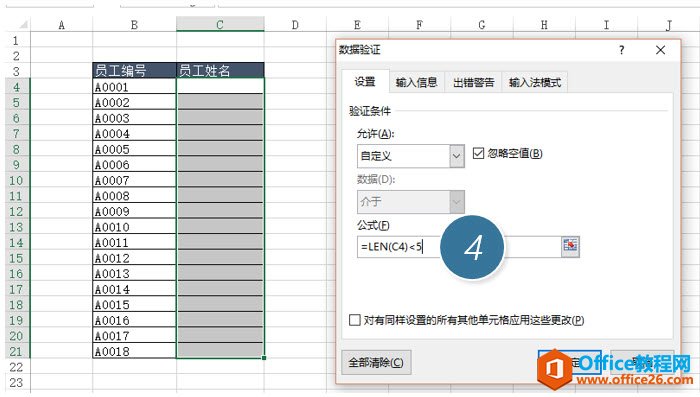Switch to the 出错警告 tab
The width and height of the screenshot is (700, 397).
coord(474,82)
